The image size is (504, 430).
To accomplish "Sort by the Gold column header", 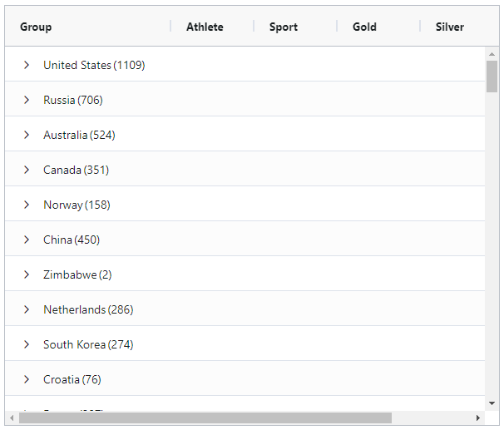I will point(364,27).
